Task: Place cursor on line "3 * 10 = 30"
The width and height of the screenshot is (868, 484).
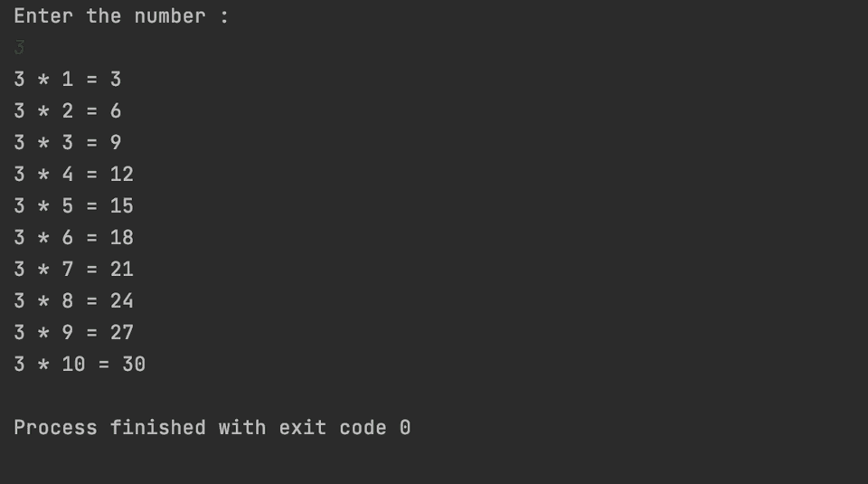Action: click(x=80, y=365)
